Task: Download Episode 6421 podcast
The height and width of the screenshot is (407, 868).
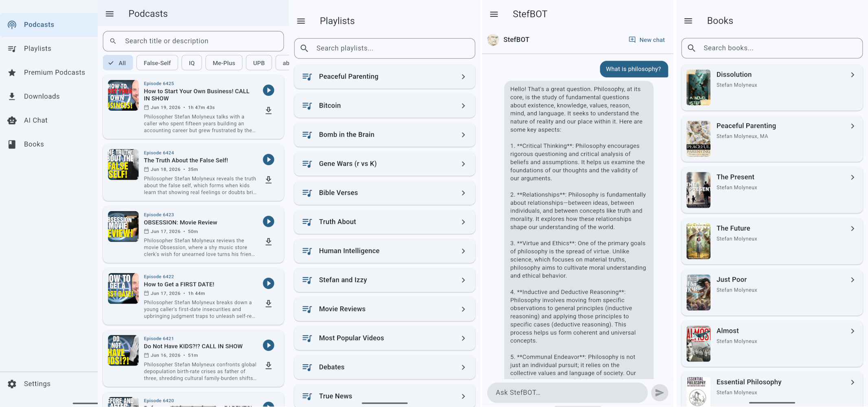Action: [268, 365]
